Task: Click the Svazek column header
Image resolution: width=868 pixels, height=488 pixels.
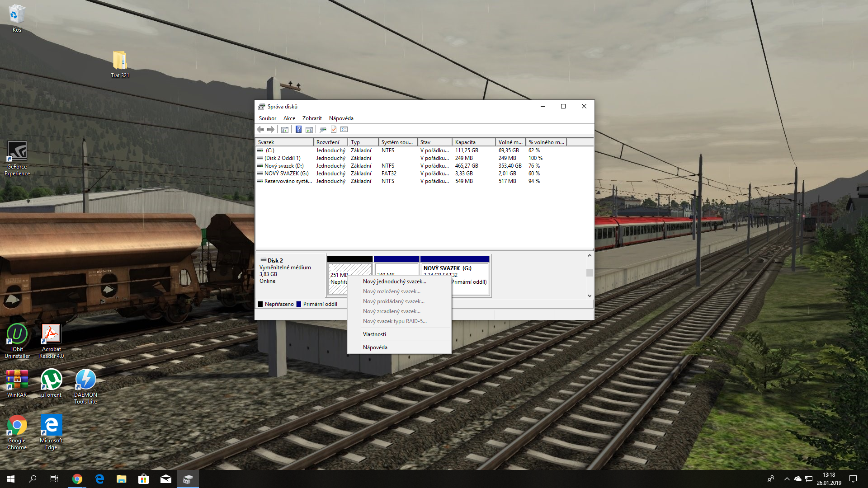Action: [x=284, y=142]
